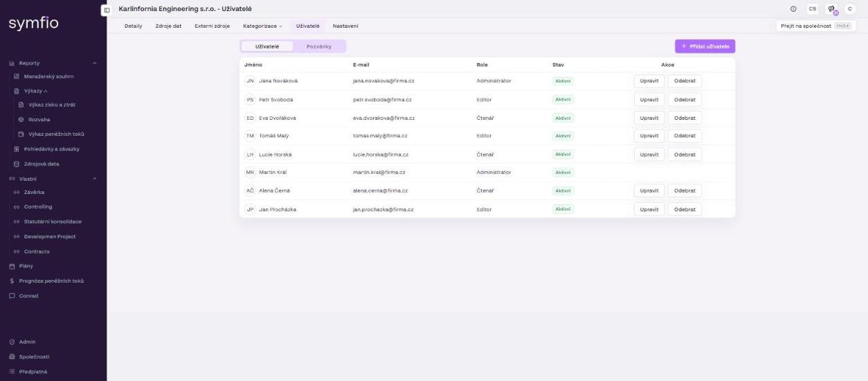868x381 pixels.
Task: Edit Jan Procházka with Upravit
Action: point(649,209)
